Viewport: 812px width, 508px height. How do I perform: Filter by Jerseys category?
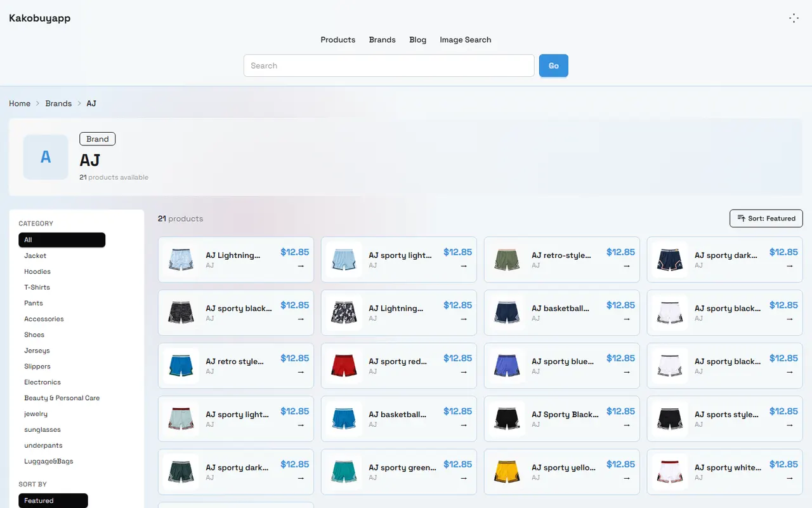pyautogui.click(x=37, y=351)
